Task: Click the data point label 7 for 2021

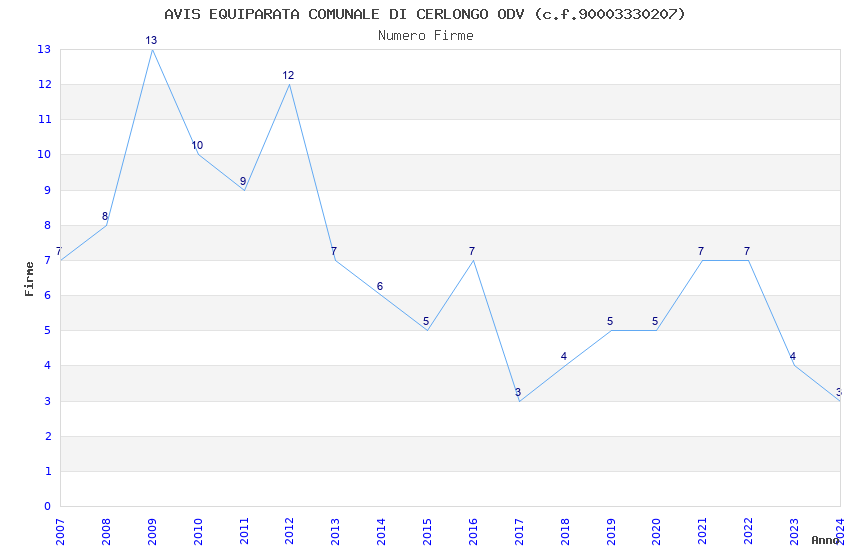Action: [x=701, y=251]
